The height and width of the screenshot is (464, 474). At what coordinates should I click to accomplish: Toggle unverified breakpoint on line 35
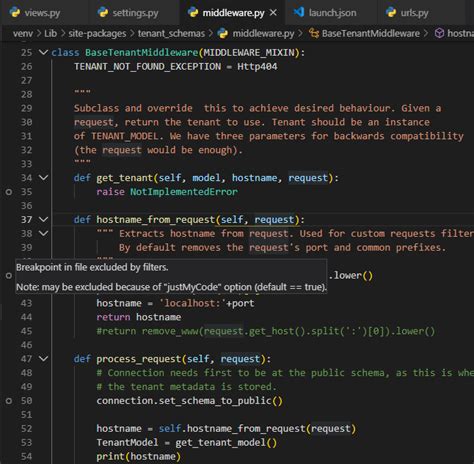9,192
